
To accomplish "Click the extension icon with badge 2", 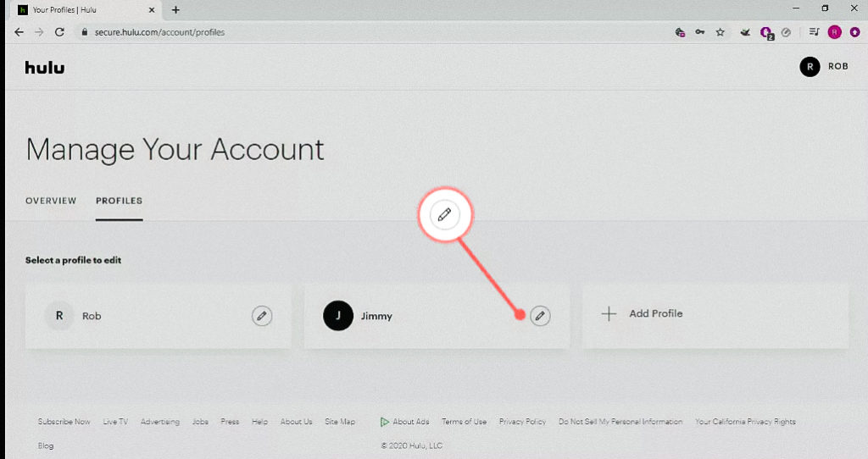I will click(x=766, y=33).
